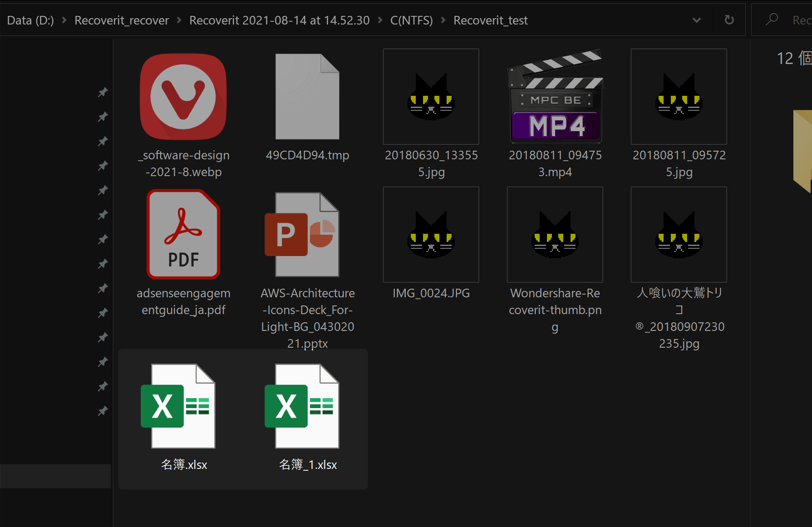
Task: Select the 20180811_095725.jpg cat thumbnail
Action: [x=679, y=97]
